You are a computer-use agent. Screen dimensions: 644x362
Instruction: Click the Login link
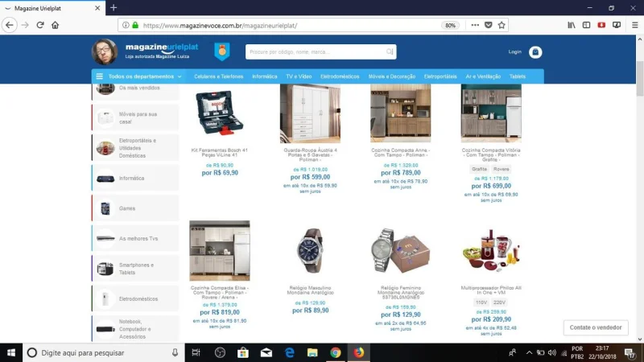[x=514, y=51]
